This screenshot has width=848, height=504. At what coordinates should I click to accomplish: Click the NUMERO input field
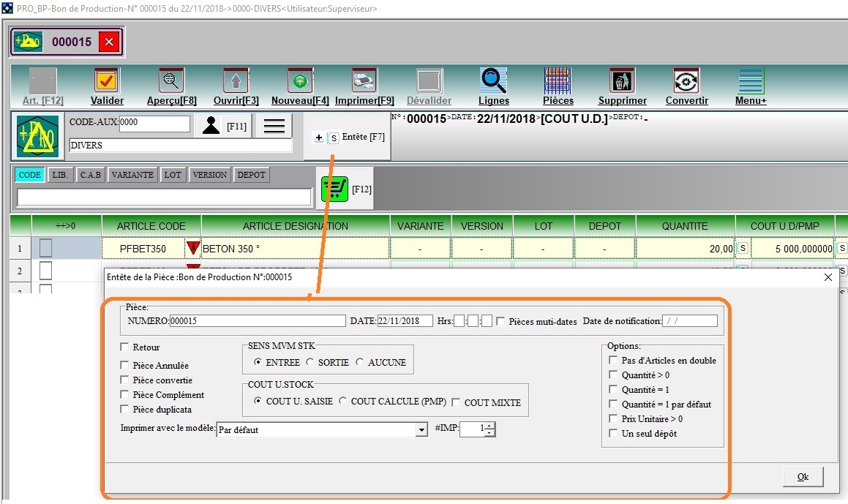point(257,321)
